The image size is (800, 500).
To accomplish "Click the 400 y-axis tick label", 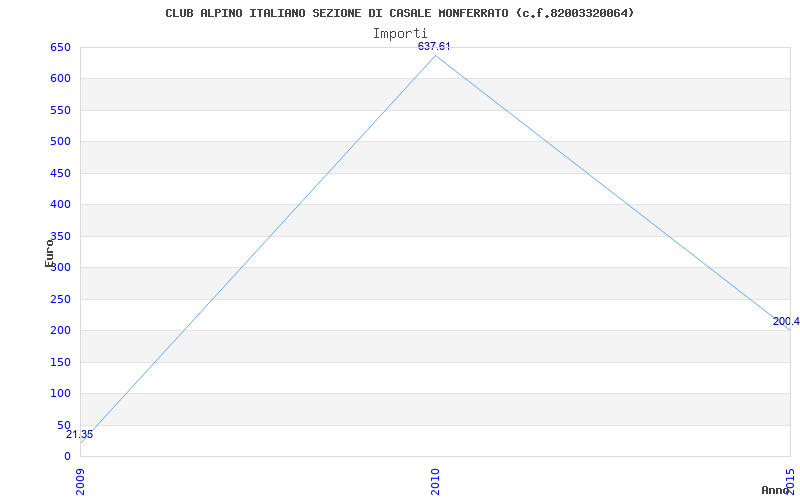I will click(60, 205).
